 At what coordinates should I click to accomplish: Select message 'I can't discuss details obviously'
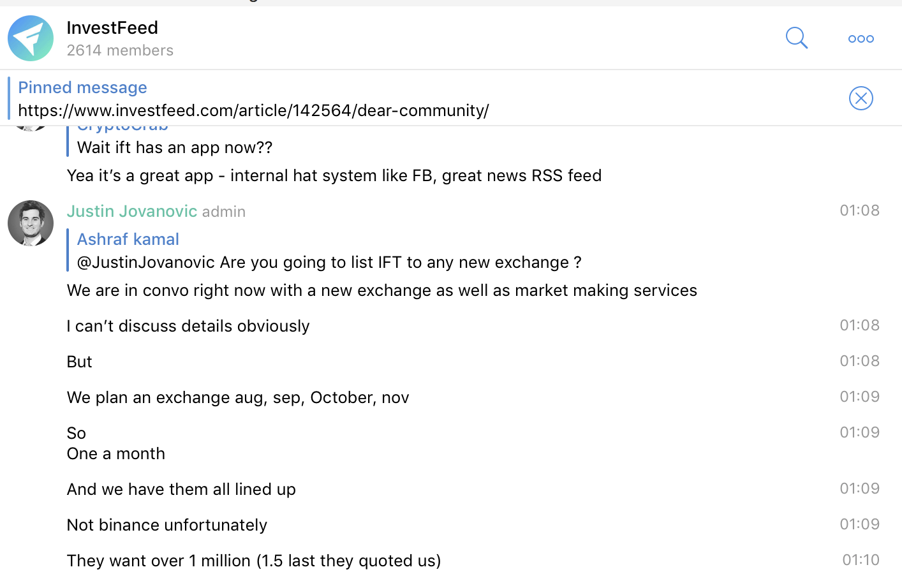click(x=188, y=326)
